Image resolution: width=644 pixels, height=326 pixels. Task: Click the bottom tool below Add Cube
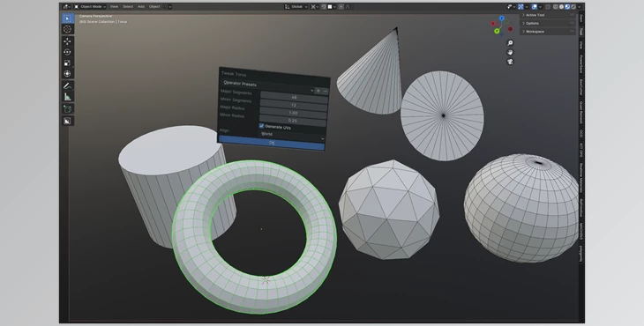click(x=67, y=121)
